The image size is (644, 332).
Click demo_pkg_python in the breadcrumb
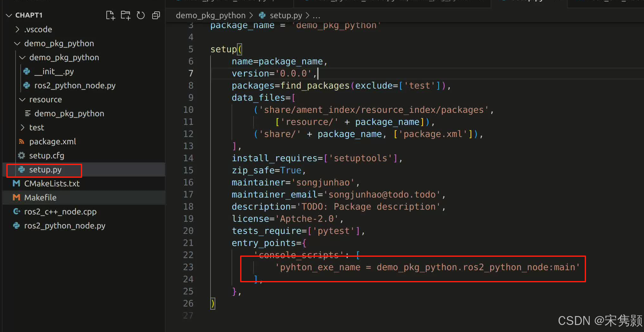(x=211, y=15)
